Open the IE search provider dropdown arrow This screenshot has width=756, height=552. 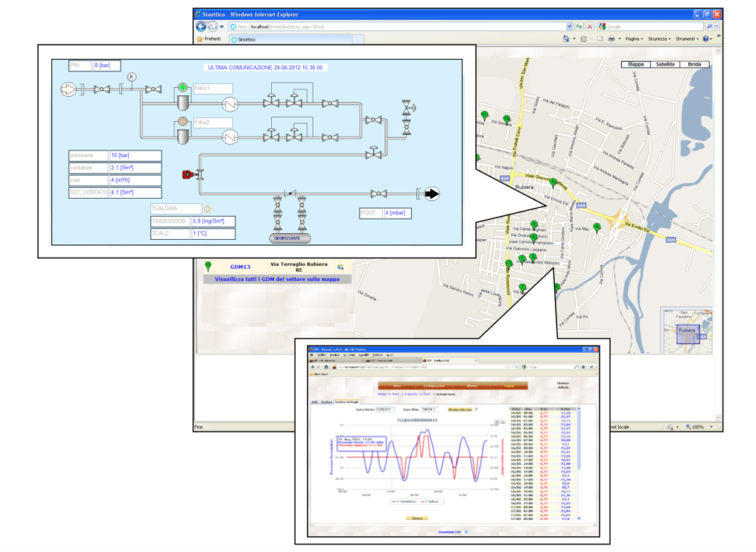tap(717, 27)
